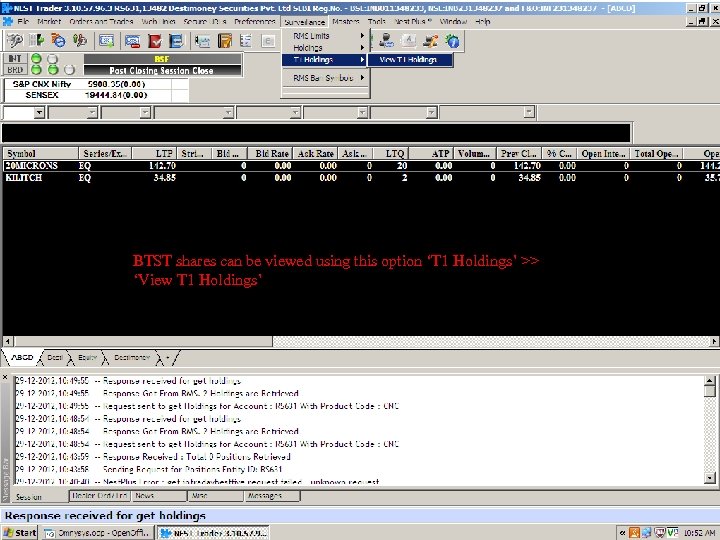This screenshot has height=540, width=720.
Task: Click the grey INT status light
Action: click(x=53, y=58)
